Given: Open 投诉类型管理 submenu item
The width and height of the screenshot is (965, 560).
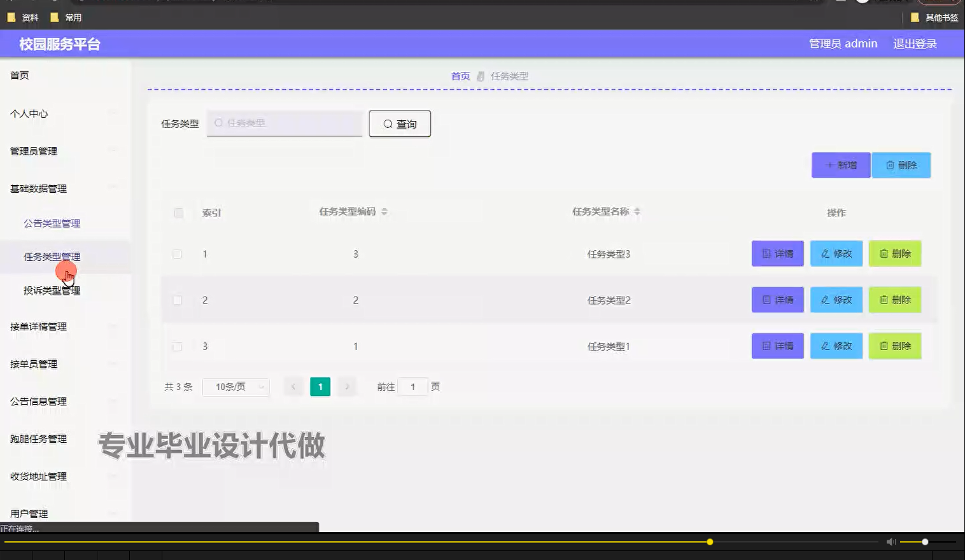Looking at the screenshot, I should coord(52,290).
